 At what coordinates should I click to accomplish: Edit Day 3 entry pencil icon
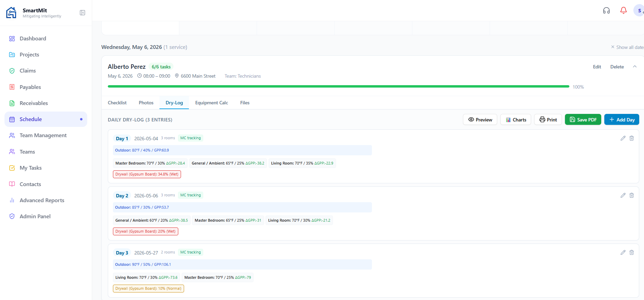coord(623,252)
